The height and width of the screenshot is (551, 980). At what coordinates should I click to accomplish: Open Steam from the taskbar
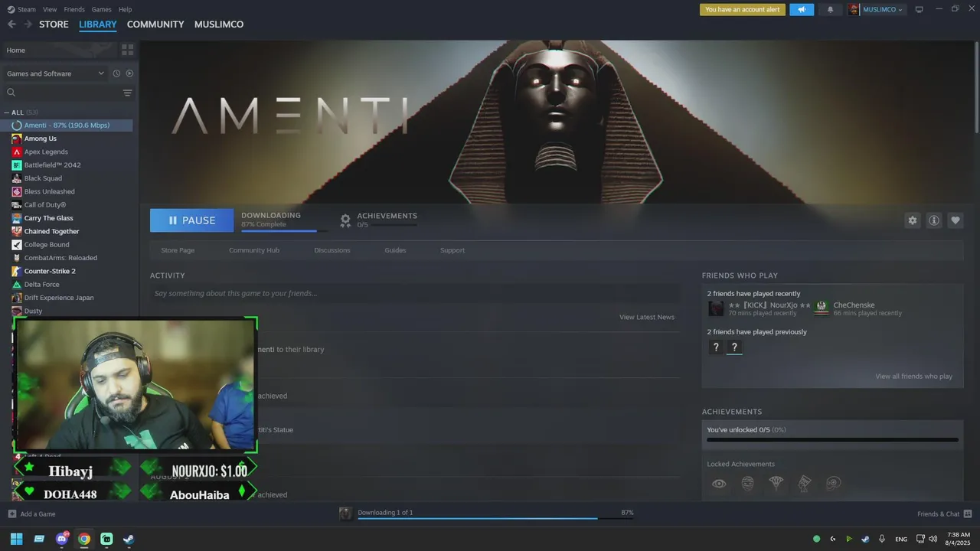point(129,539)
